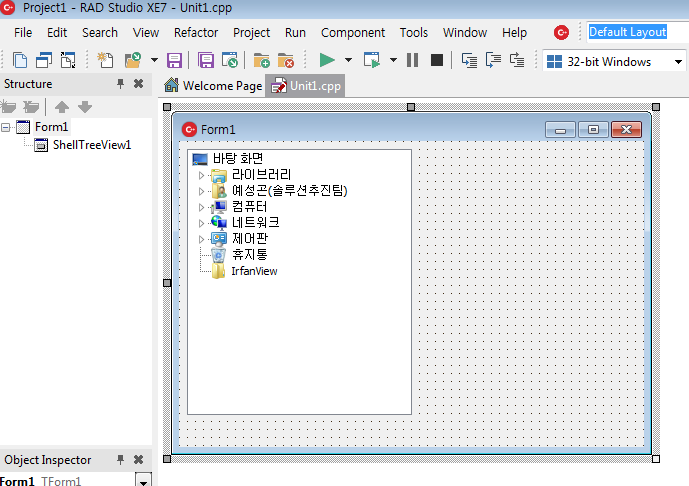The width and height of the screenshot is (689, 486).
Task: Switch to the Welcome Page tab
Action: point(213,86)
